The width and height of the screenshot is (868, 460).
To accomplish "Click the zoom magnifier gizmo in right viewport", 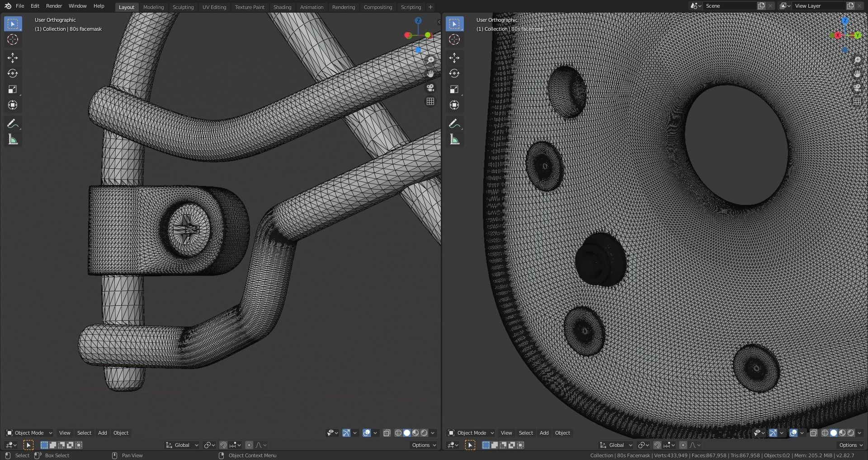I will tap(857, 60).
